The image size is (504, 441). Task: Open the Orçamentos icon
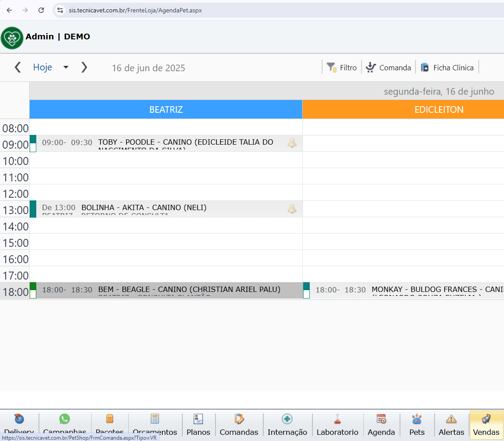click(154, 419)
